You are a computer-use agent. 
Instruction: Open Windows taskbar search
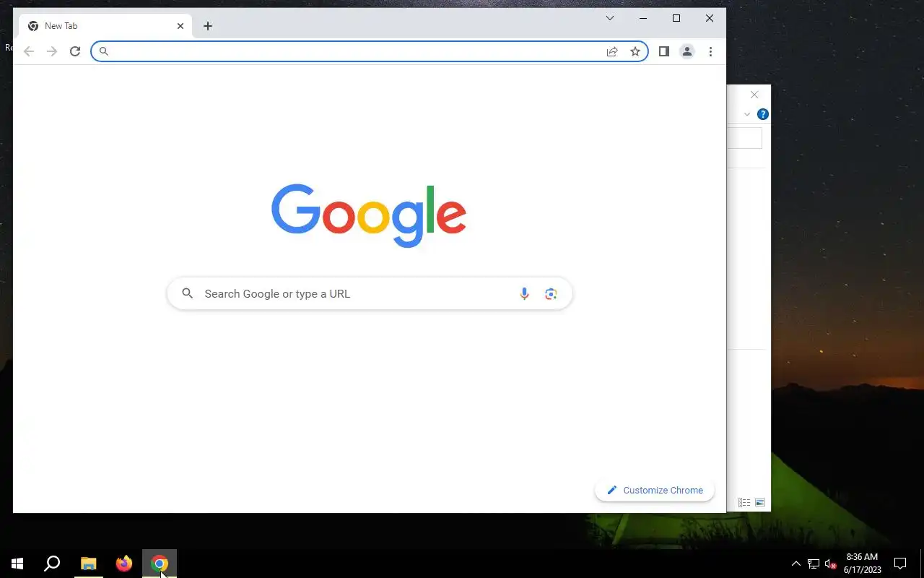point(52,564)
